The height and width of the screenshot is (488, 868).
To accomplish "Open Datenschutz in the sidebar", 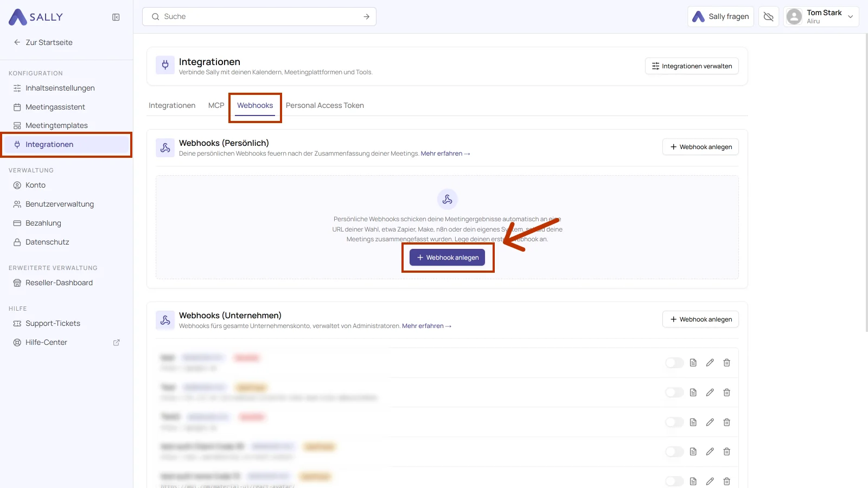I will click(66, 242).
